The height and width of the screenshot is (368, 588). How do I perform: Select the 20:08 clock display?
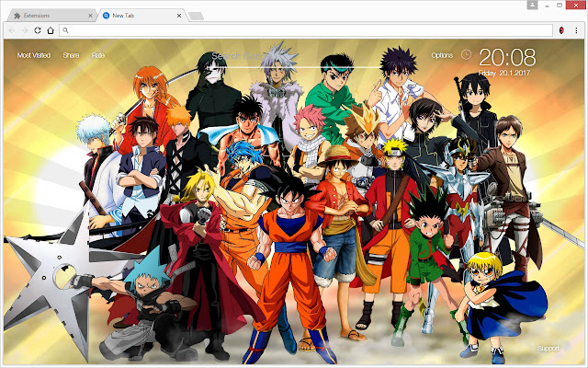[507, 57]
